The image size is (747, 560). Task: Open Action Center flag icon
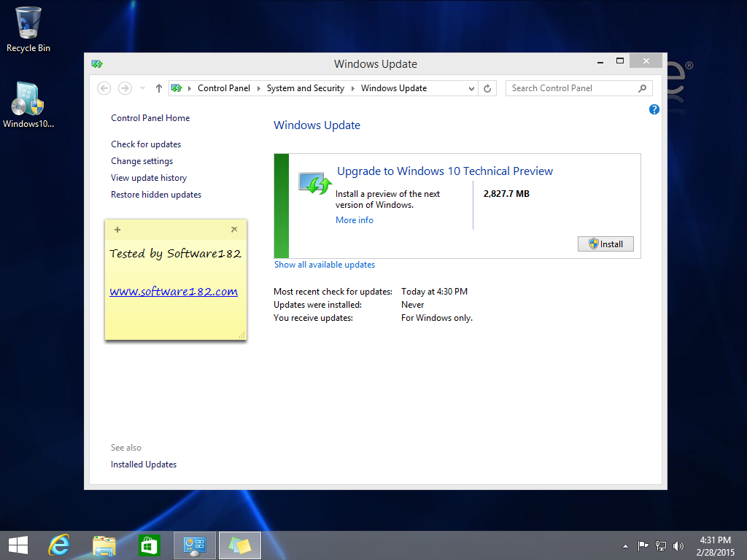tap(643, 545)
